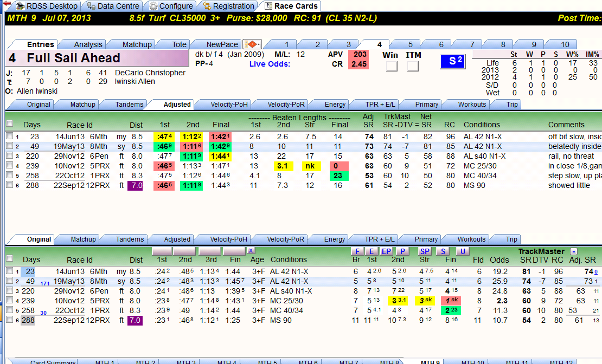Click the Live Odds label

270,64
